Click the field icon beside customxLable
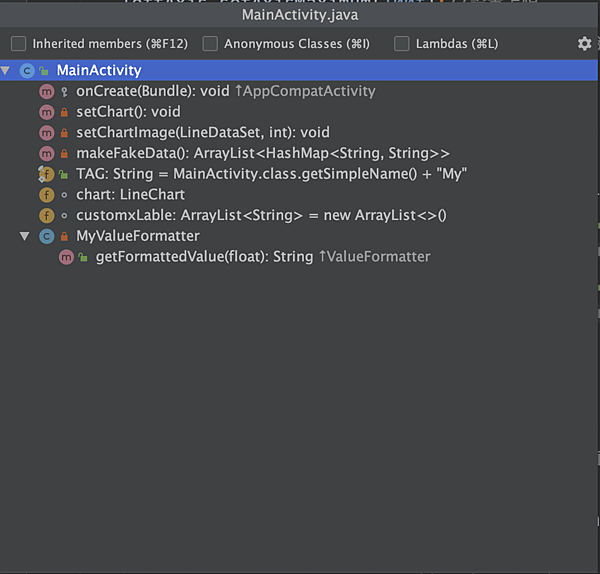Screen dimensions: 600x574 pos(47,216)
